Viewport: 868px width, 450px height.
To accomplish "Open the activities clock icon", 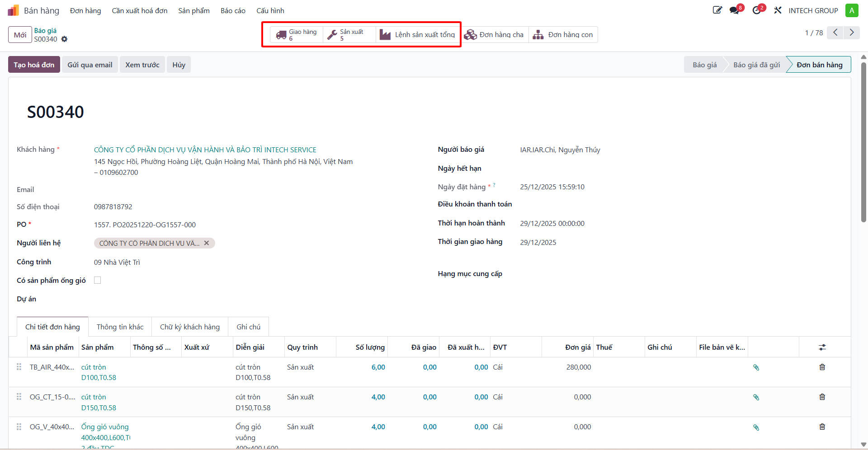I will click(x=757, y=10).
